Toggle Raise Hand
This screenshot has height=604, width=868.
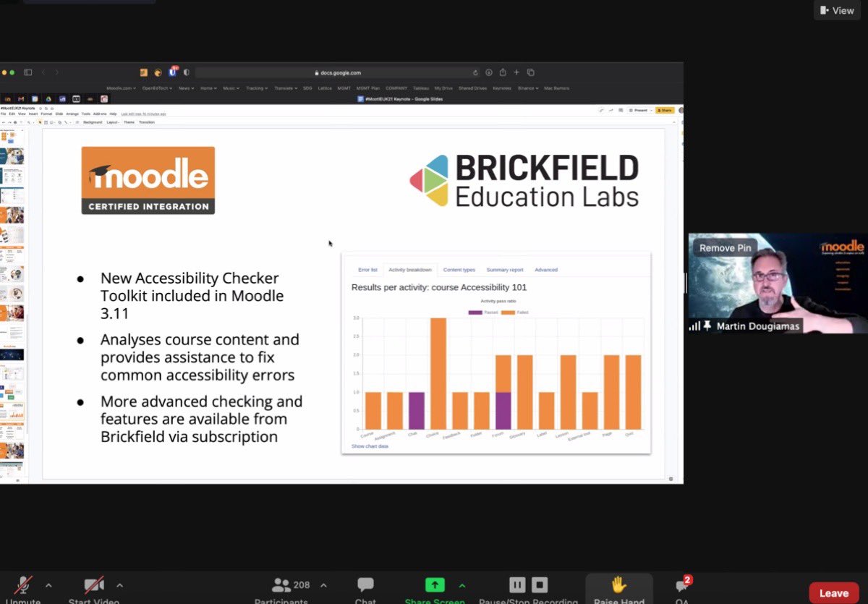(619, 588)
